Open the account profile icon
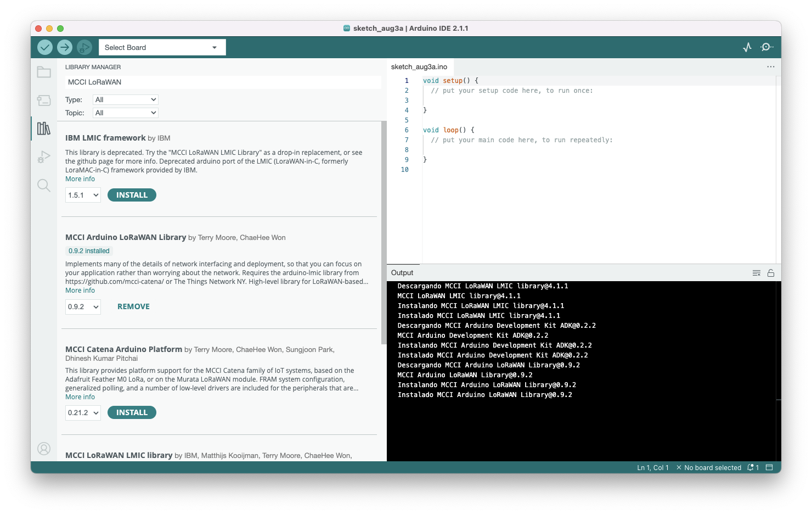 [x=44, y=449]
